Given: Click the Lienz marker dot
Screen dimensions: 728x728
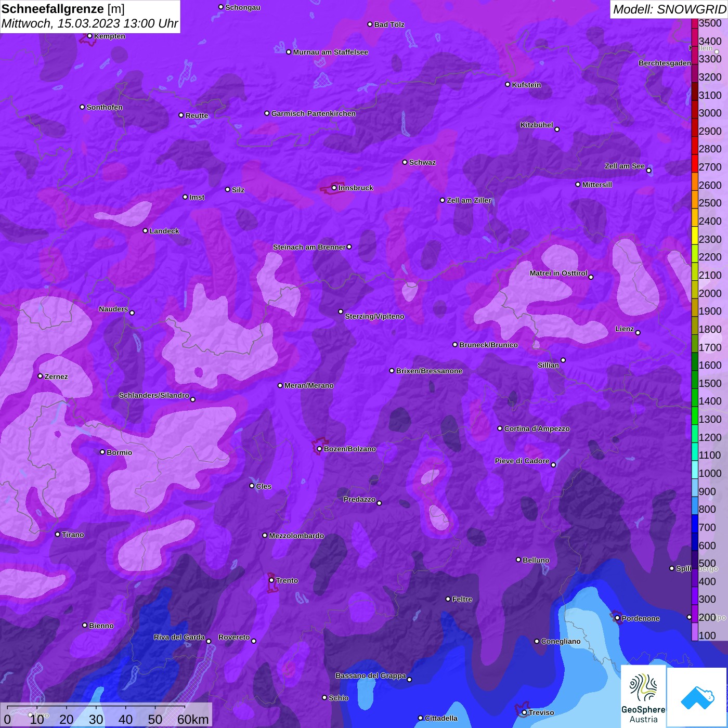Looking at the screenshot, I should (x=638, y=333).
